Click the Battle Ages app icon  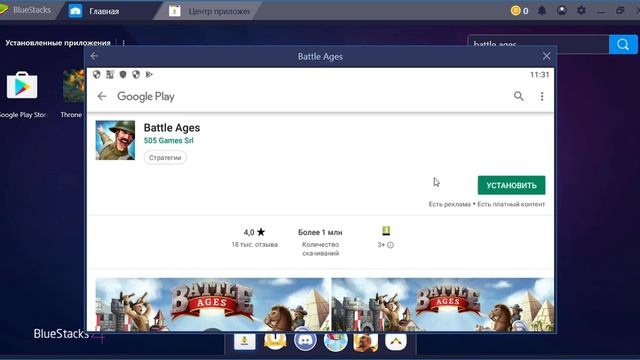116,140
